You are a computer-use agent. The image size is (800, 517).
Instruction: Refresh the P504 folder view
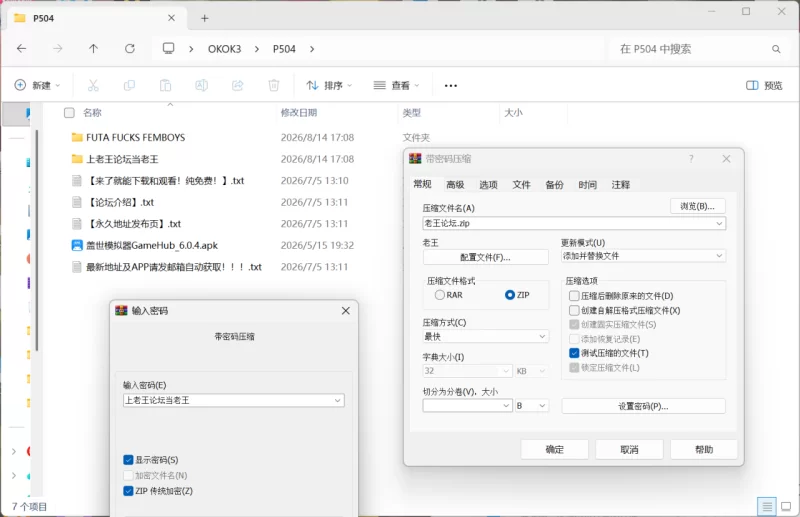[130, 48]
